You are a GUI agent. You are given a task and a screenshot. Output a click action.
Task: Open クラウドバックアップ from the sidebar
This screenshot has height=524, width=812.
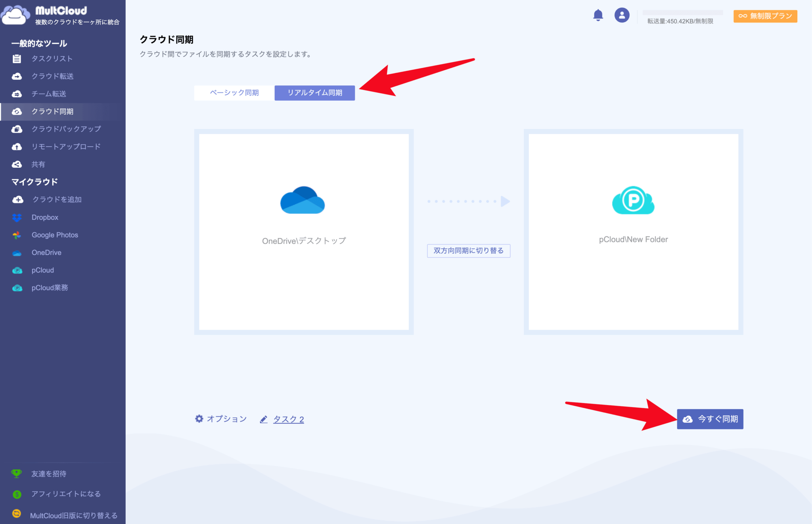66,129
